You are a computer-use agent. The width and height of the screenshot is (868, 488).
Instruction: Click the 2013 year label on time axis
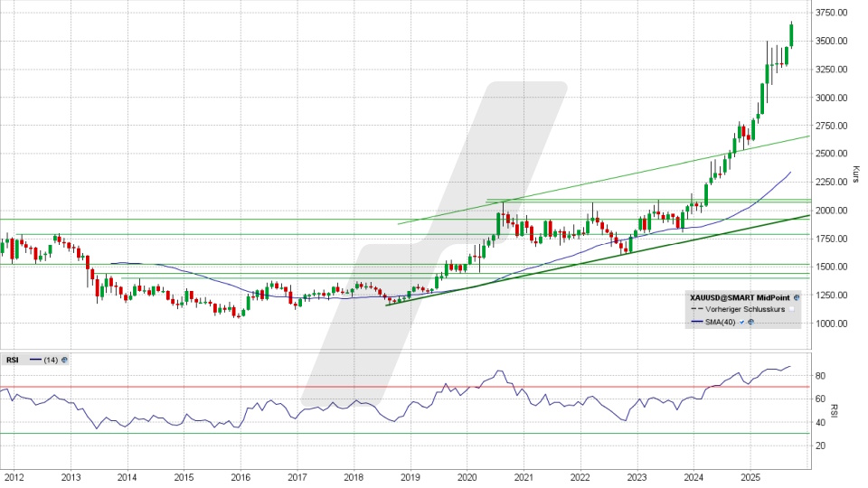coord(71,477)
